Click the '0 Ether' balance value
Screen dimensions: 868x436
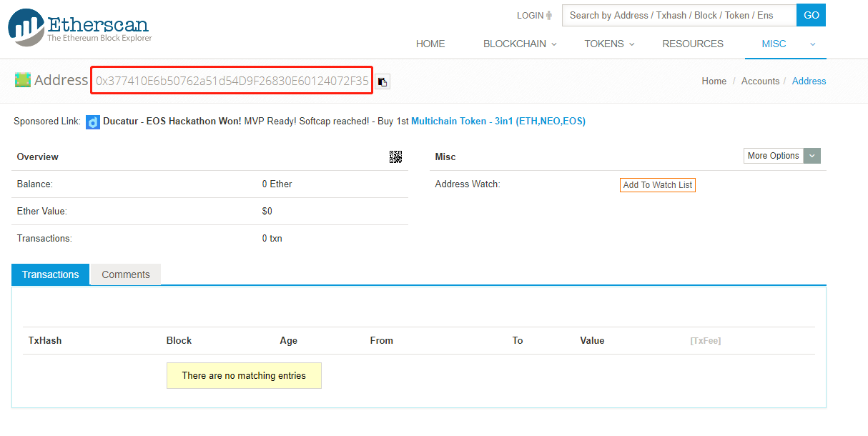click(x=277, y=184)
